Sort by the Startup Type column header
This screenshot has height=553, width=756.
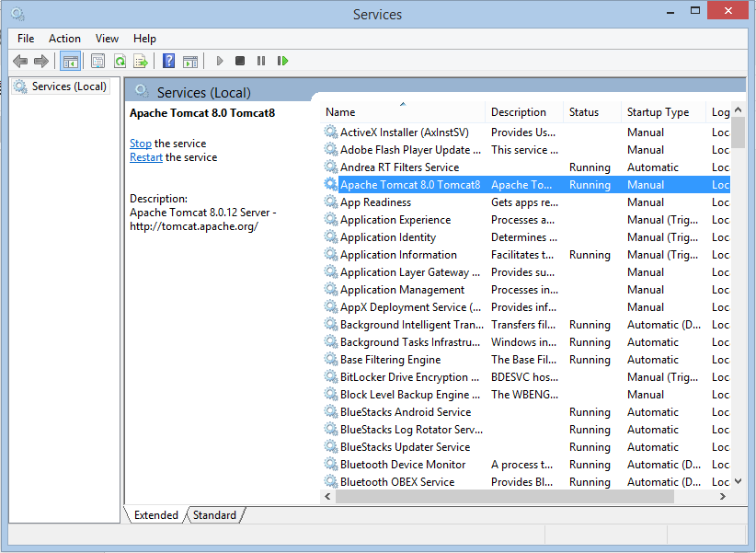coord(663,112)
